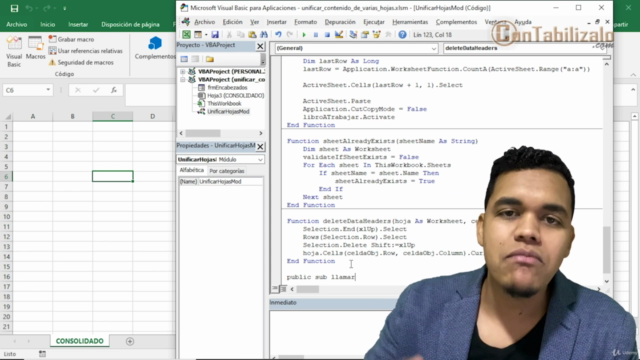
Task: Run macro with the green play icon
Action: pos(304,35)
